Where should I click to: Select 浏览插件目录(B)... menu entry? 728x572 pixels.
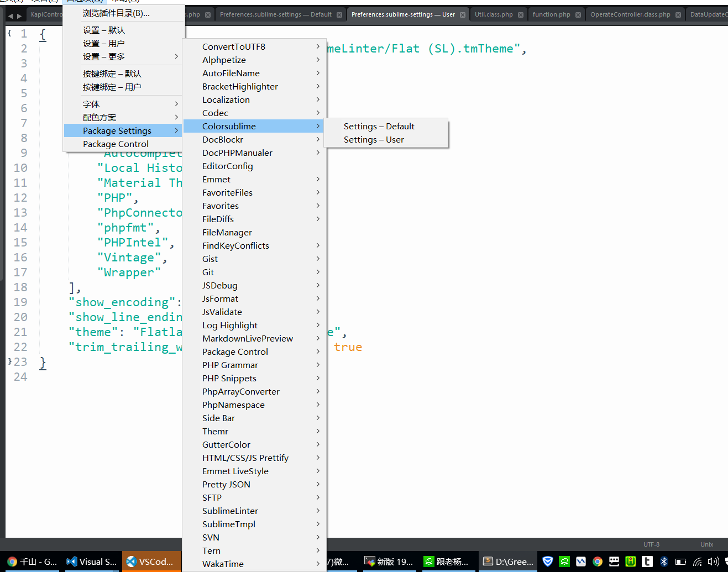click(x=124, y=13)
